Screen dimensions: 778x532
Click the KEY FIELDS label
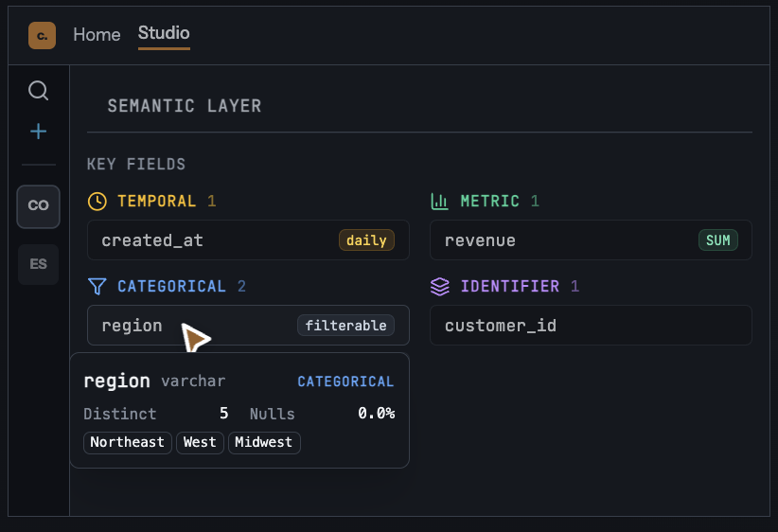pos(136,165)
